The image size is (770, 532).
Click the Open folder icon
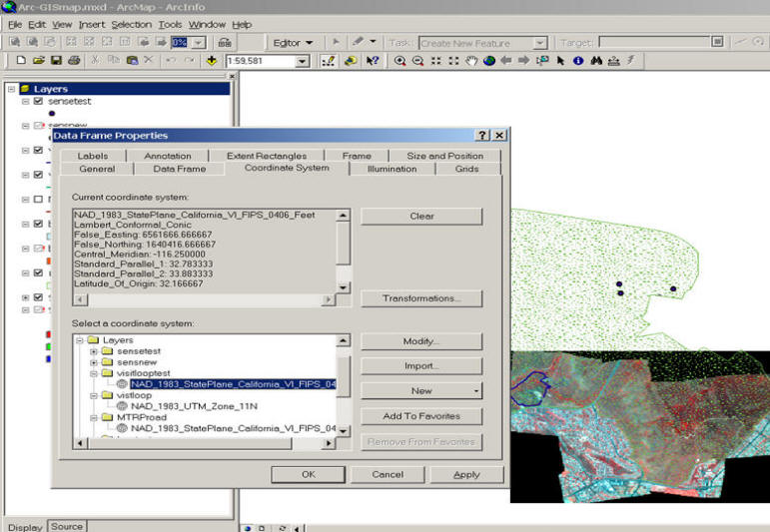39,60
